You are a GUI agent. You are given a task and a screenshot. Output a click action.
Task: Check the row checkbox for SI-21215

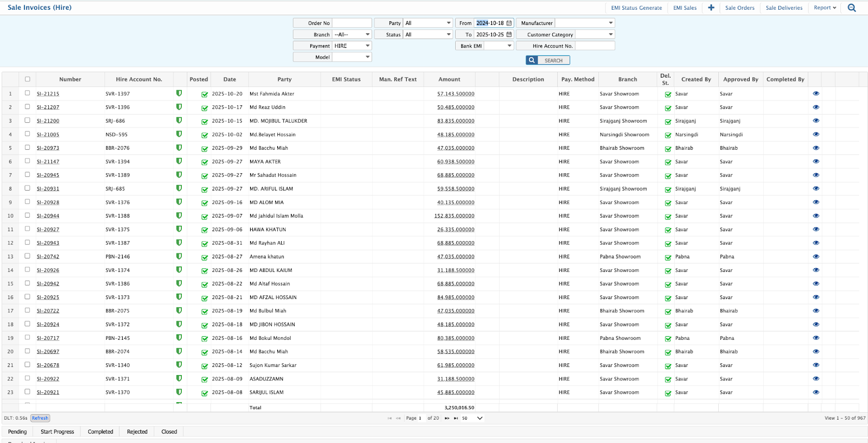(28, 93)
